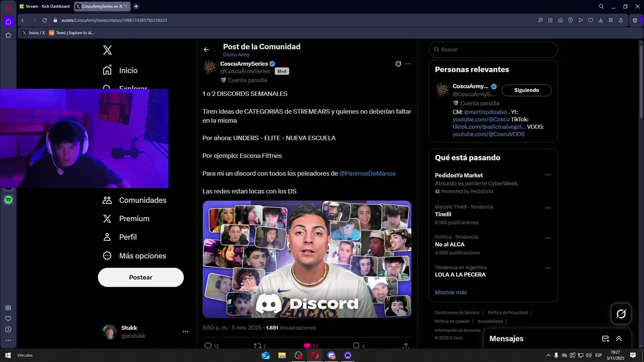Click the reply icon with 13

click(x=208, y=346)
